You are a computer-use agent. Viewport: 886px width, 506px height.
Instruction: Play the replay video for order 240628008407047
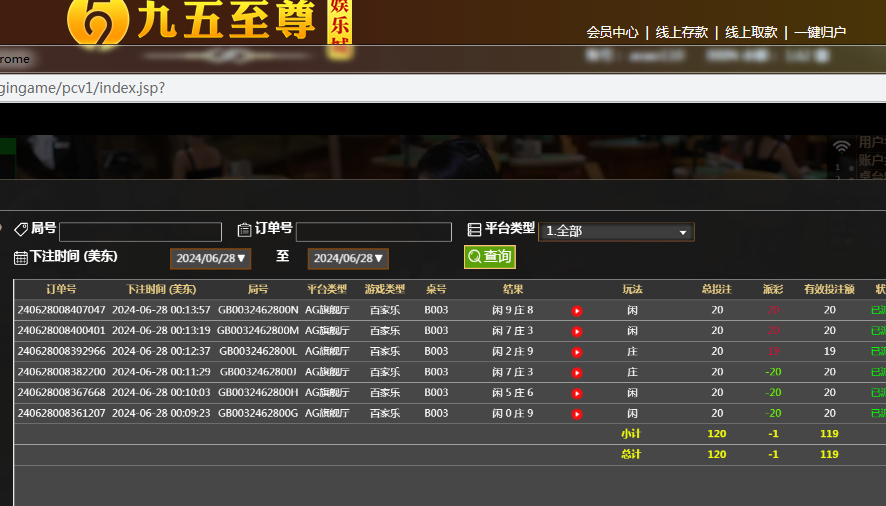click(x=577, y=310)
